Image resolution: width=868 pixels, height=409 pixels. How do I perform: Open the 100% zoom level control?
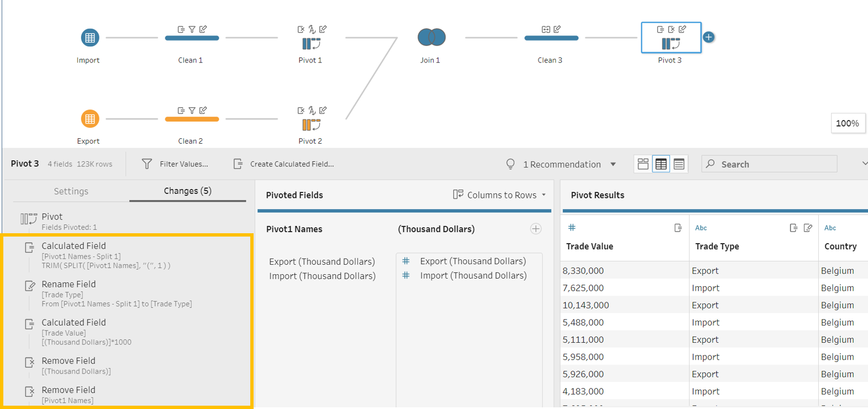coord(847,123)
